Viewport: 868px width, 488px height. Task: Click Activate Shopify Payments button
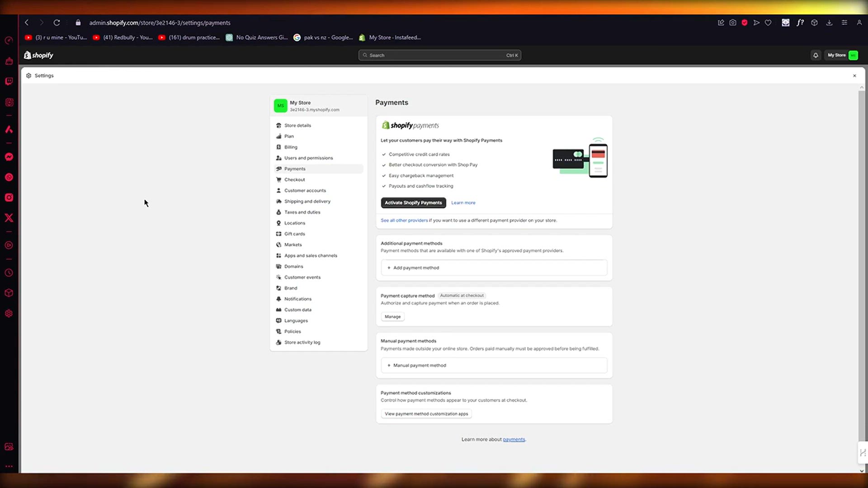click(413, 203)
